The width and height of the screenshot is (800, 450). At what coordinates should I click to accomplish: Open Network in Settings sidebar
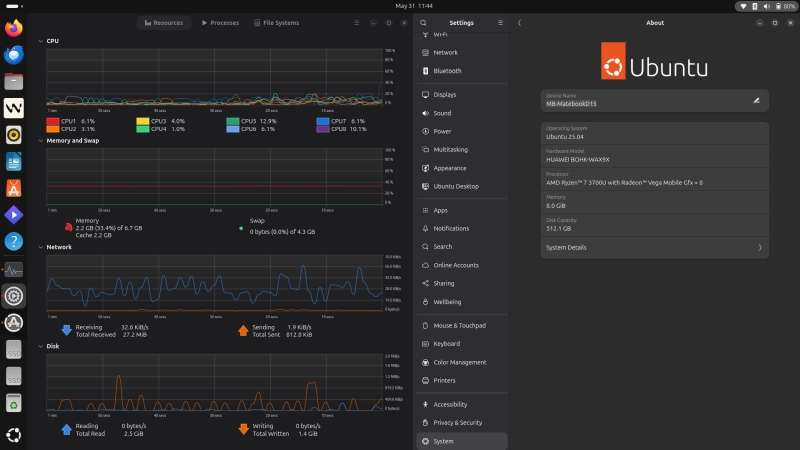point(462,53)
